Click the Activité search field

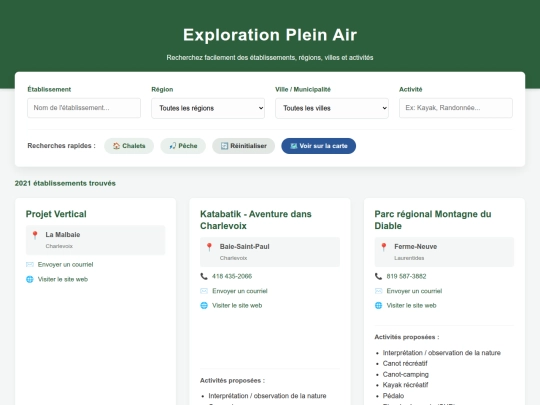pos(456,108)
